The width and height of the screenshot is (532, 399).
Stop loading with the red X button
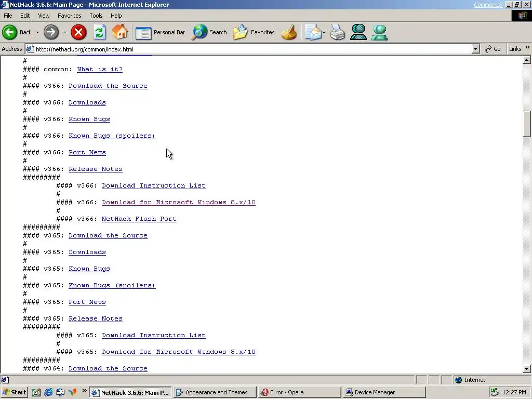click(78, 32)
